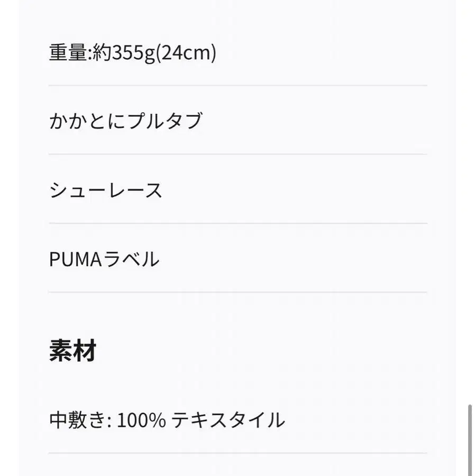Click the divider line under シューレース

pyautogui.click(x=238, y=223)
